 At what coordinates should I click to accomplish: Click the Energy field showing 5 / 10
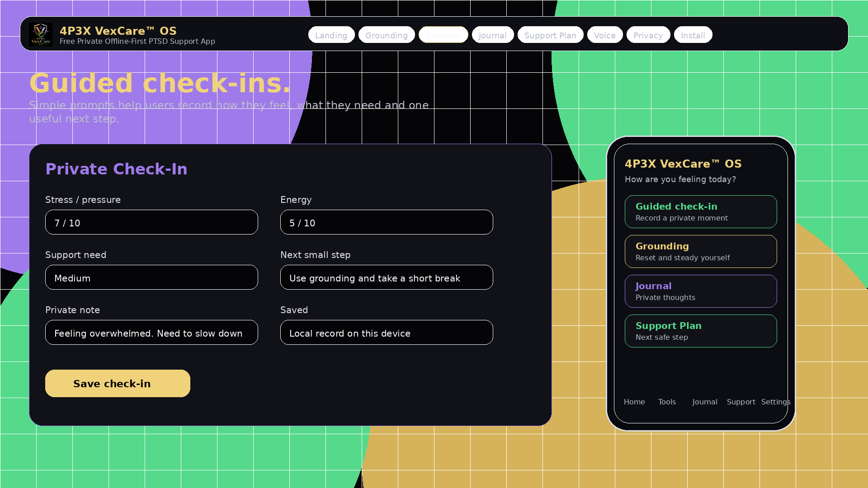(387, 222)
